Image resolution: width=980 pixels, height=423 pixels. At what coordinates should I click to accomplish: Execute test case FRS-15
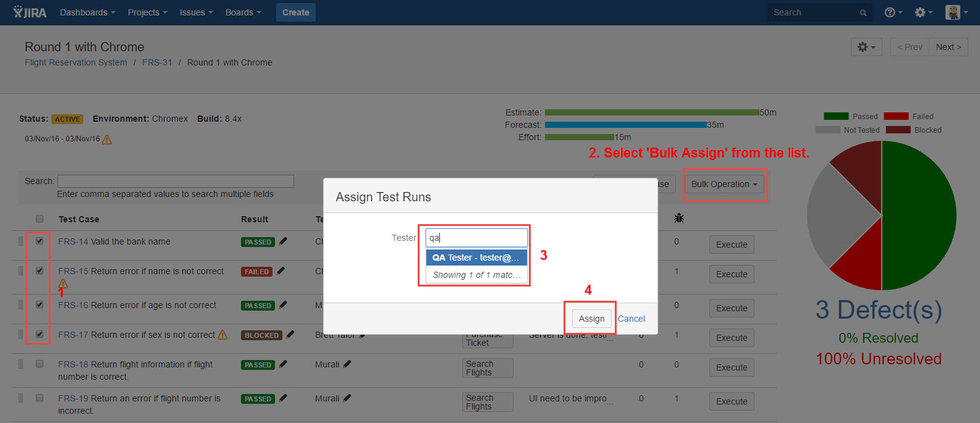pyautogui.click(x=732, y=274)
